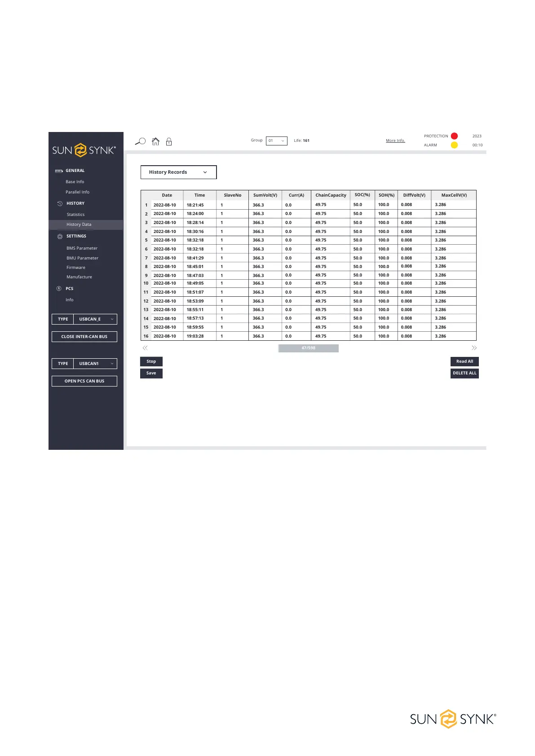The width and height of the screenshot is (535, 756).
Task: Select time cell 18:45:01
Action: [199, 267]
